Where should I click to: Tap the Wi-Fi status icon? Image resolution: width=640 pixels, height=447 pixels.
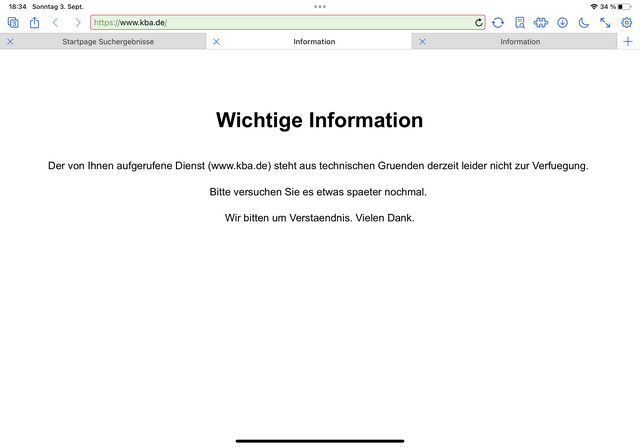coord(594,7)
